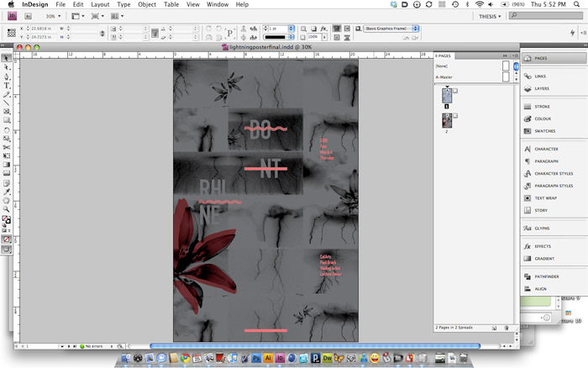Open the Layout menu
Screen dimensions: 588x368
coord(100,4)
